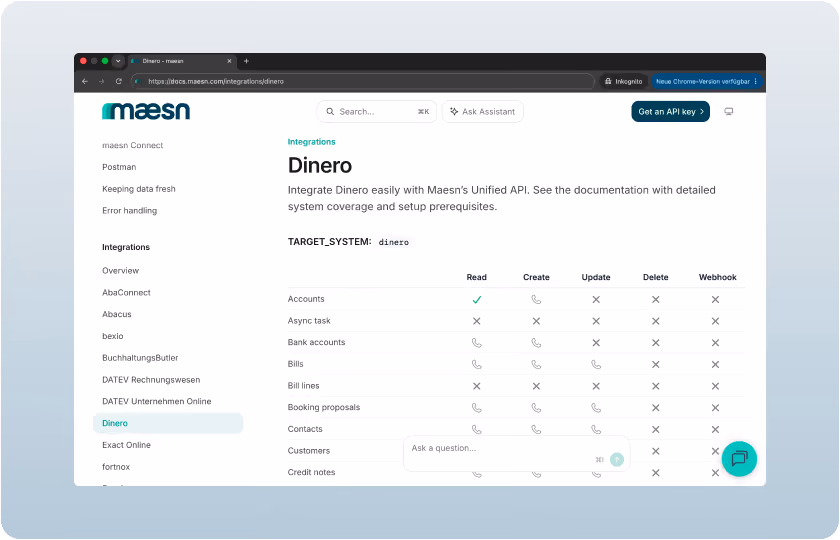Click phone icon for Booking proposals Read
The width and height of the screenshot is (840, 540).
477,408
